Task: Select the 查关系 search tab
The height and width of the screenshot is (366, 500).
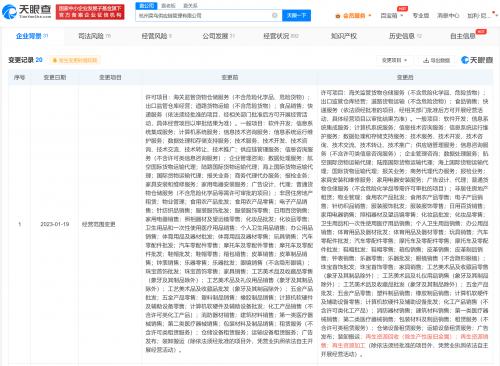Action: pyautogui.click(x=190, y=6)
